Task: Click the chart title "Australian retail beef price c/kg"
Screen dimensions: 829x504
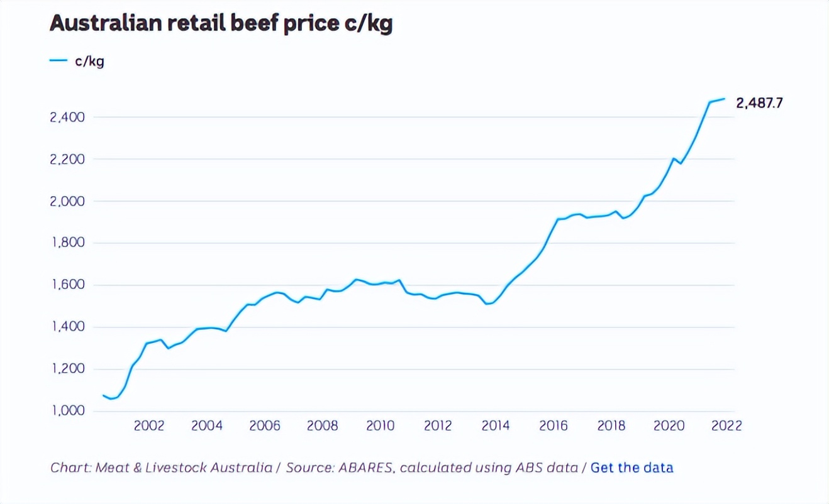Action: tap(221, 25)
